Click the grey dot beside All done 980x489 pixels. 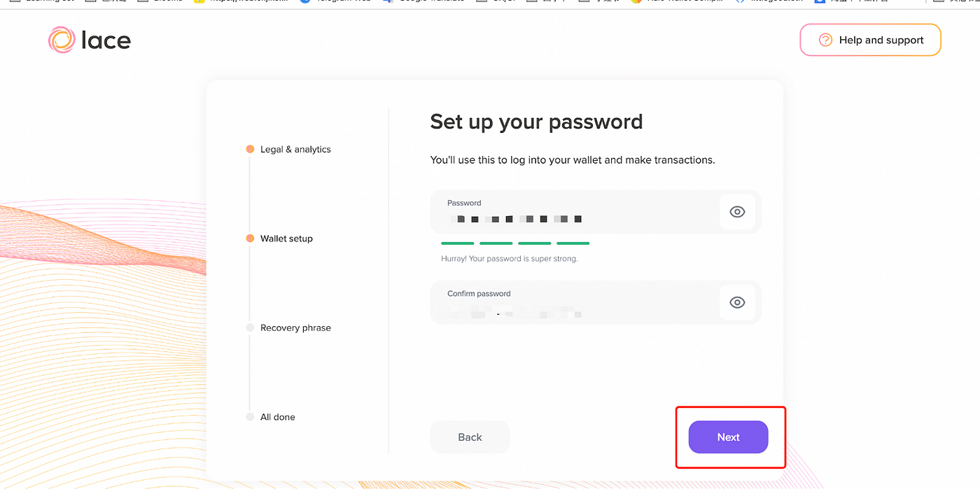[250, 417]
